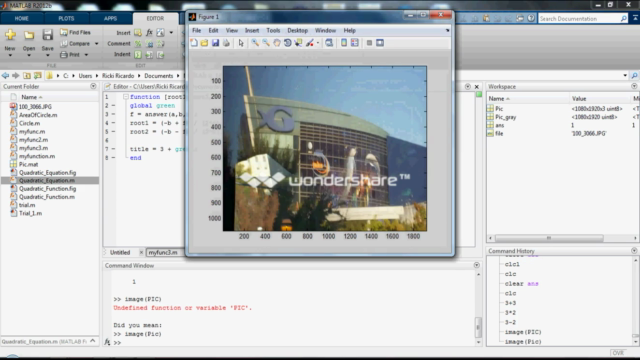
Task: Expand New dropdown arrow in ribbon
Action: point(10,56)
